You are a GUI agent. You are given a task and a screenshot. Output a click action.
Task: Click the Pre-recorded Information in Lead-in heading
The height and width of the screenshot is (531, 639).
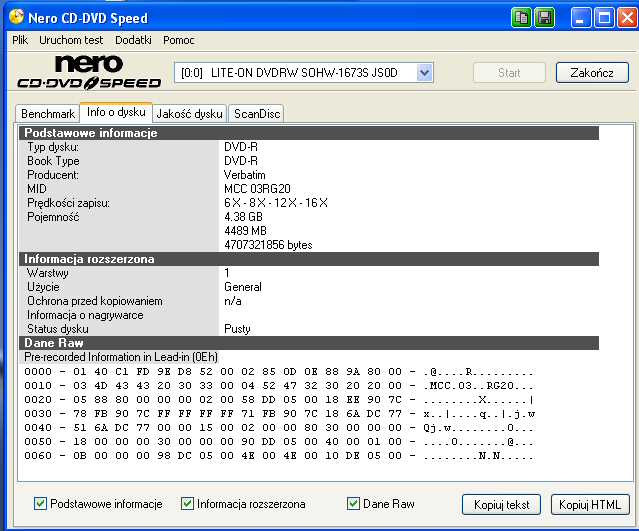[121, 357]
